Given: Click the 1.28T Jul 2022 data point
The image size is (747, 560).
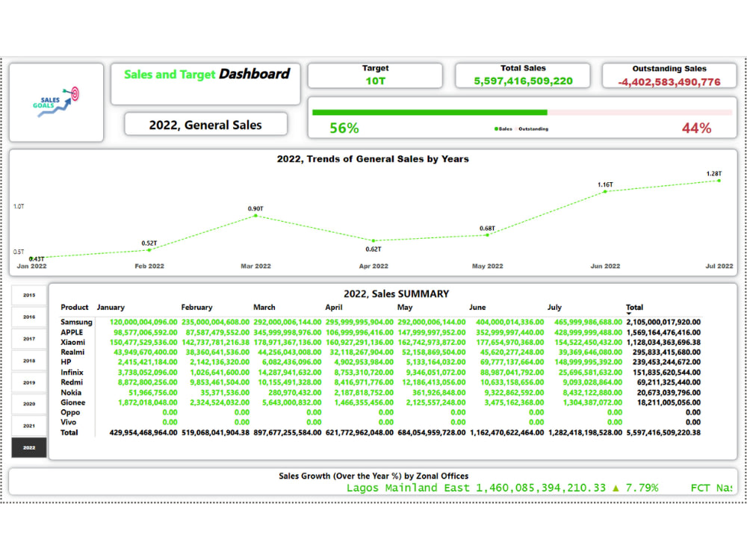Looking at the screenshot, I should pos(717,181).
